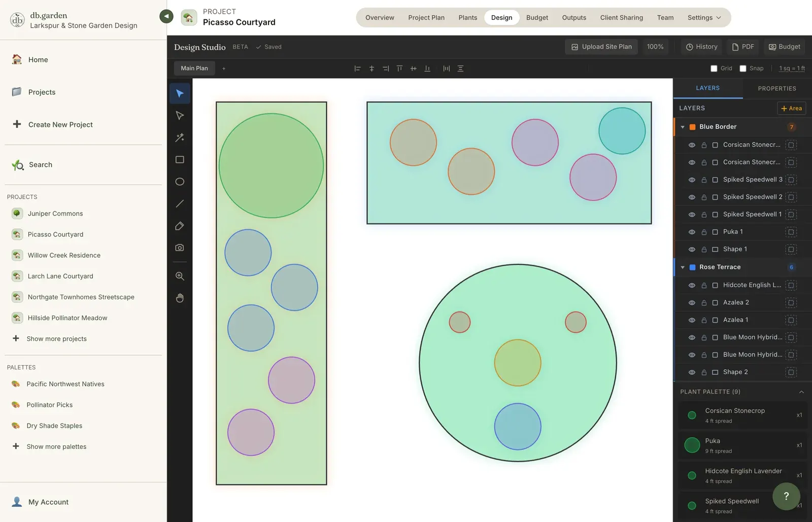Toggle visibility of Azalea 1 layer
Screen dimensions: 812x522
[x=692, y=320]
